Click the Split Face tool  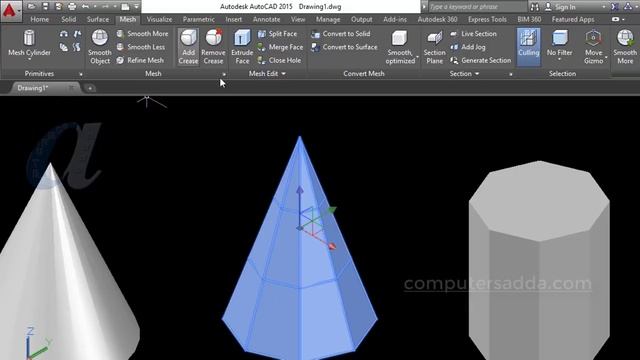[278, 34]
